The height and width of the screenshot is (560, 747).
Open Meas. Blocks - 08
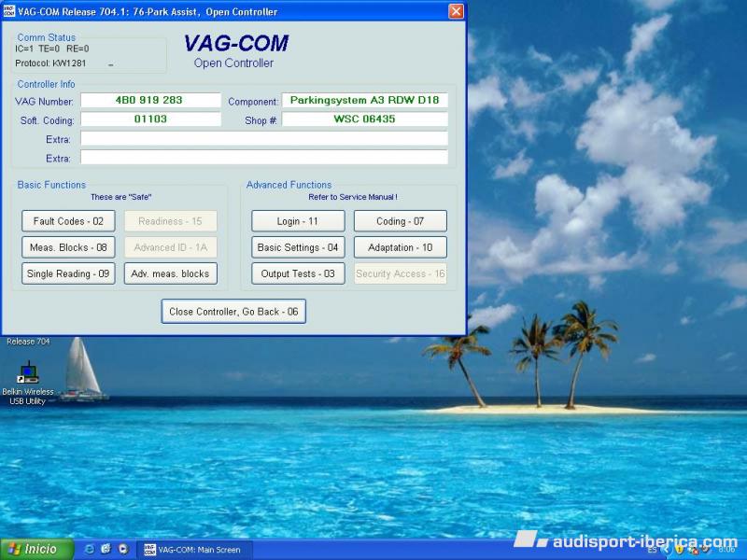68,247
